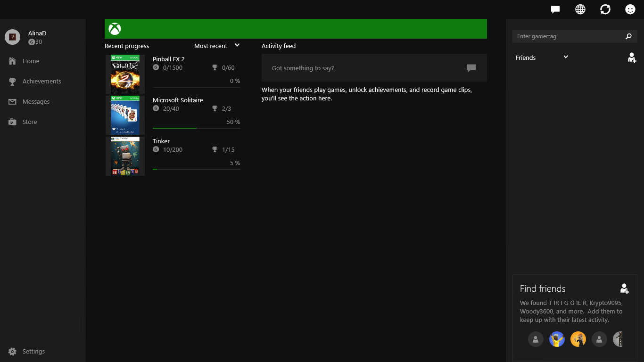Click Pinball FX 2 score 0/1500
This screenshot has height=362, width=644.
click(173, 67)
